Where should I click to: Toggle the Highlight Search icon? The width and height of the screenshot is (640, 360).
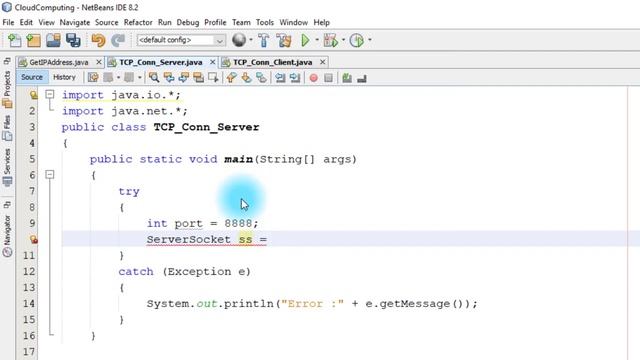(199, 78)
